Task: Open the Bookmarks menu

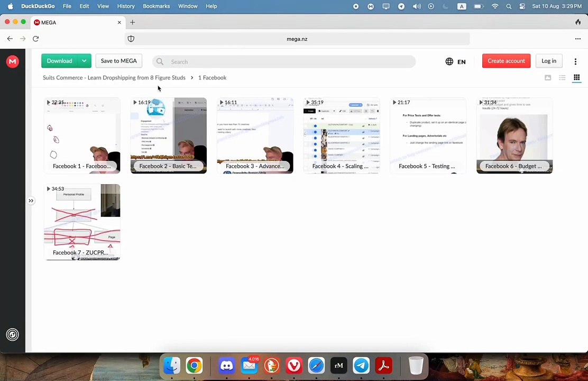Action: tap(157, 6)
